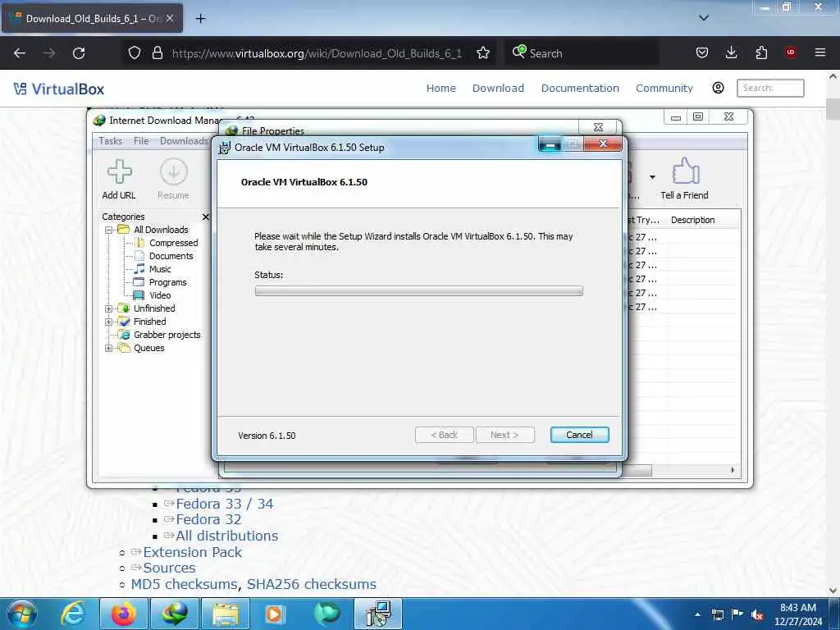Click the Windows Start button
Image resolution: width=840 pixels, height=630 pixels.
click(x=22, y=614)
